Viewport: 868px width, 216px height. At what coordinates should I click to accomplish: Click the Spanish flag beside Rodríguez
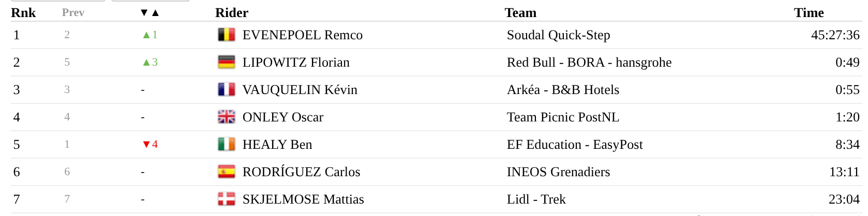[226, 172]
